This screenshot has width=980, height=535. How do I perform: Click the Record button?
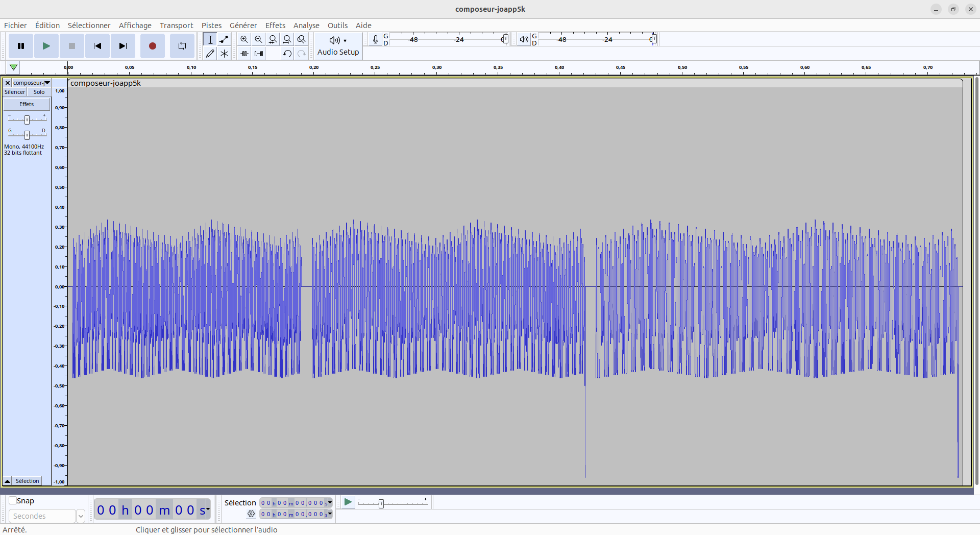pyautogui.click(x=152, y=46)
